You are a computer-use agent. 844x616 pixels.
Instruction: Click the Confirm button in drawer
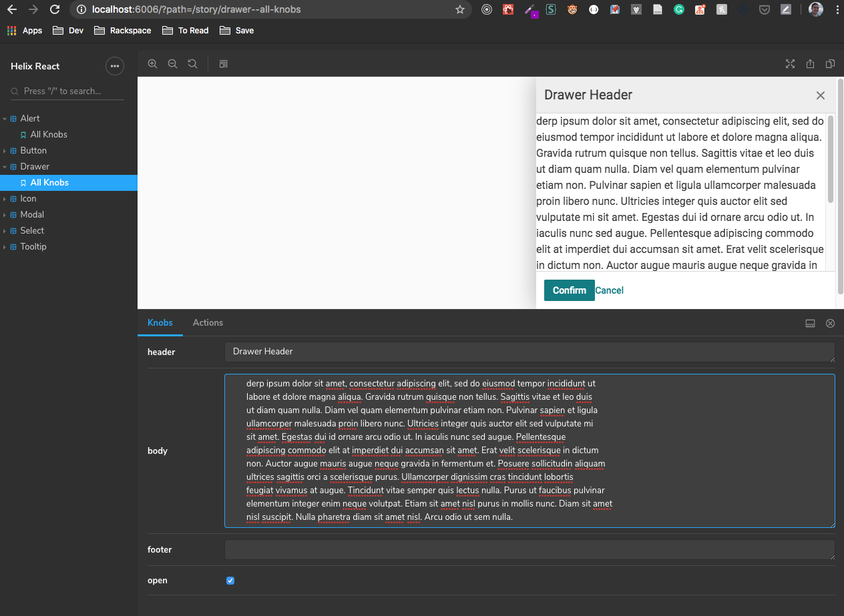pyautogui.click(x=570, y=290)
